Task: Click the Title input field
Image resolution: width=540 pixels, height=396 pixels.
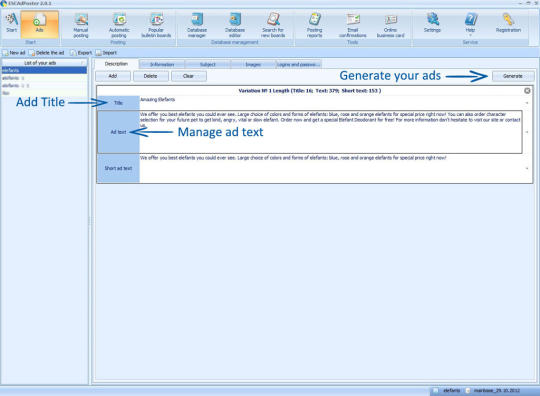Action: click(331, 103)
